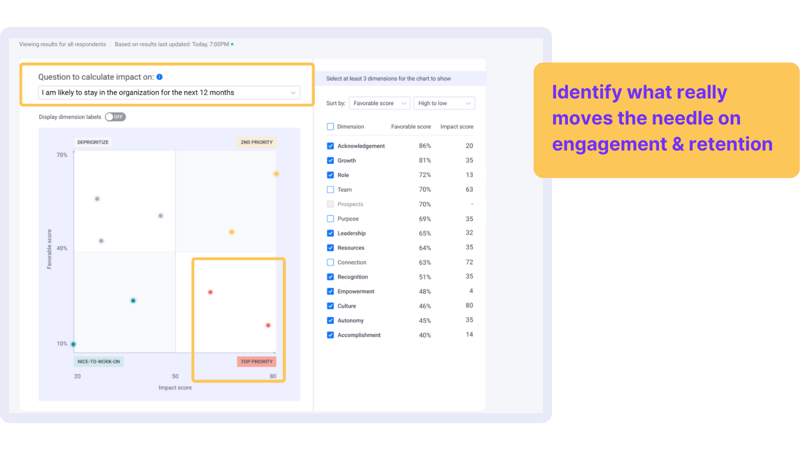The image size is (800, 450).
Task: Uncheck the Culture dimension checkbox
Action: pos(330,306)
